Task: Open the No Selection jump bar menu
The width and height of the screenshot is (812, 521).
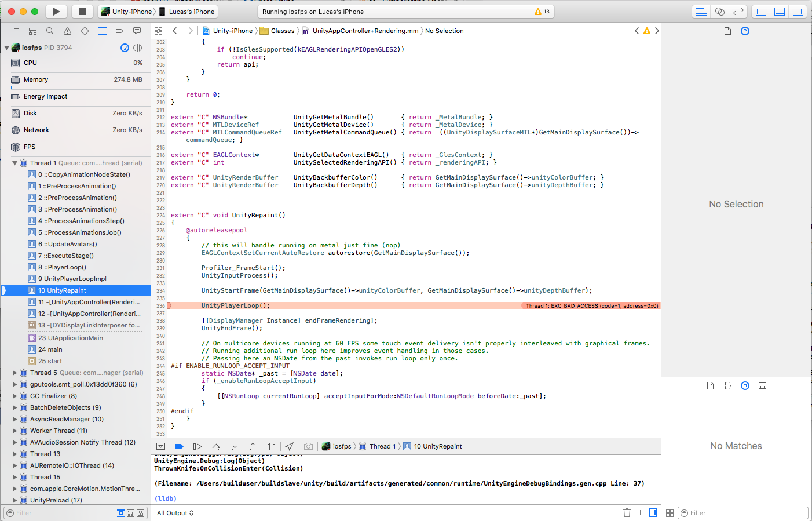Action: point(444,31)
